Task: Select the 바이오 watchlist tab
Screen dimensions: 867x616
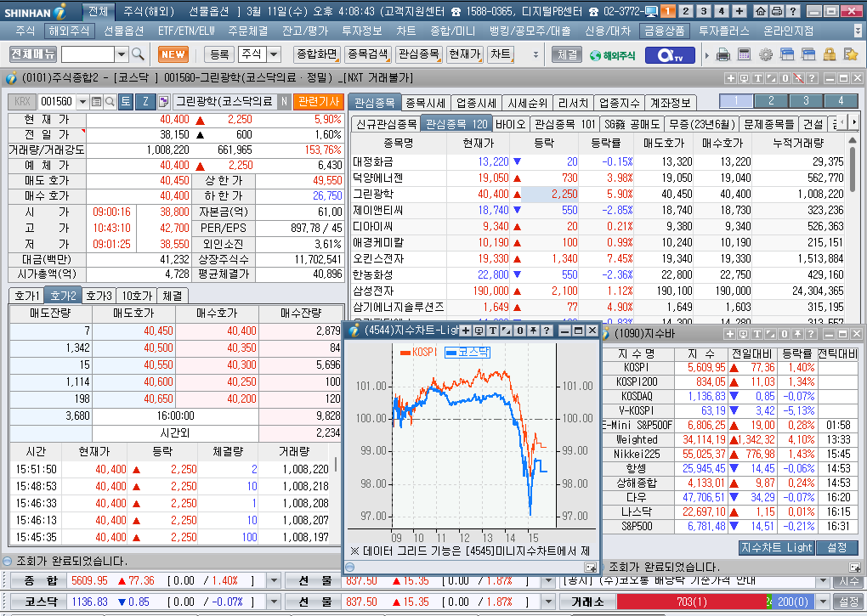Action: 510,124
